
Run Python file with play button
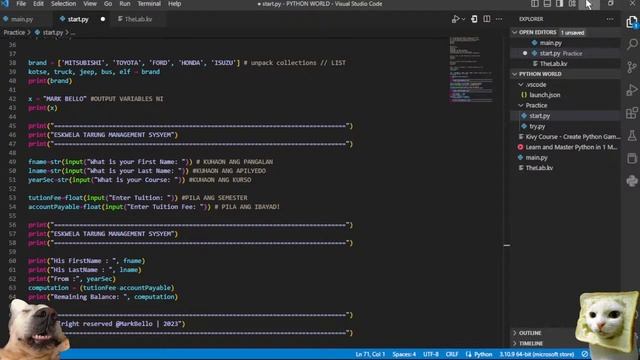click(455, 19)
